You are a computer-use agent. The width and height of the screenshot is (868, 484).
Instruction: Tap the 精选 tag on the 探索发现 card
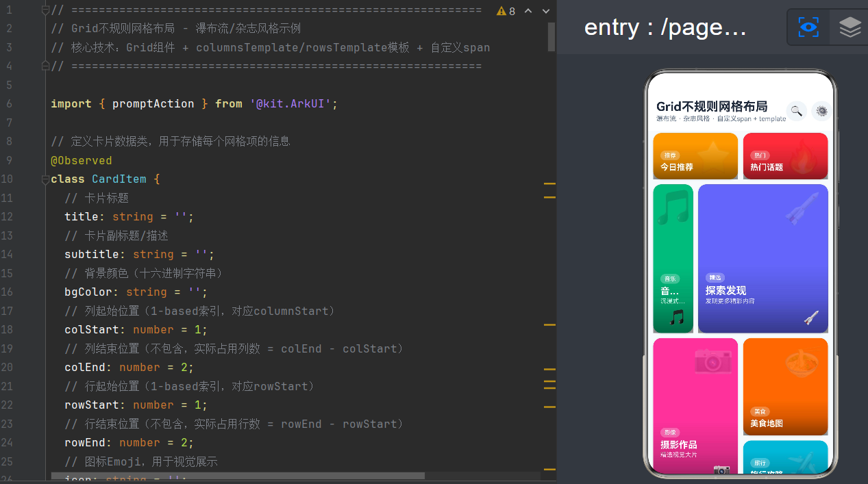715,278
